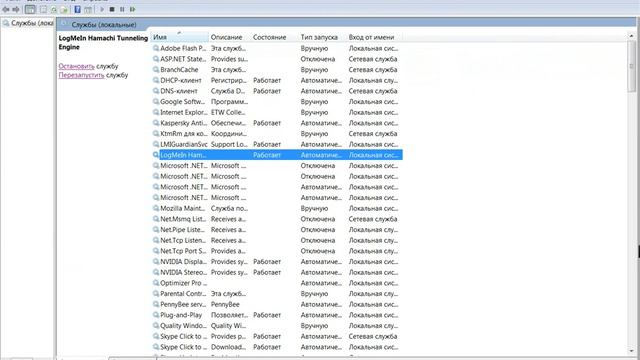Click the gear icon of the Plug-and-Play service
This screenshot has height=360, width=640.
(156, 315)
